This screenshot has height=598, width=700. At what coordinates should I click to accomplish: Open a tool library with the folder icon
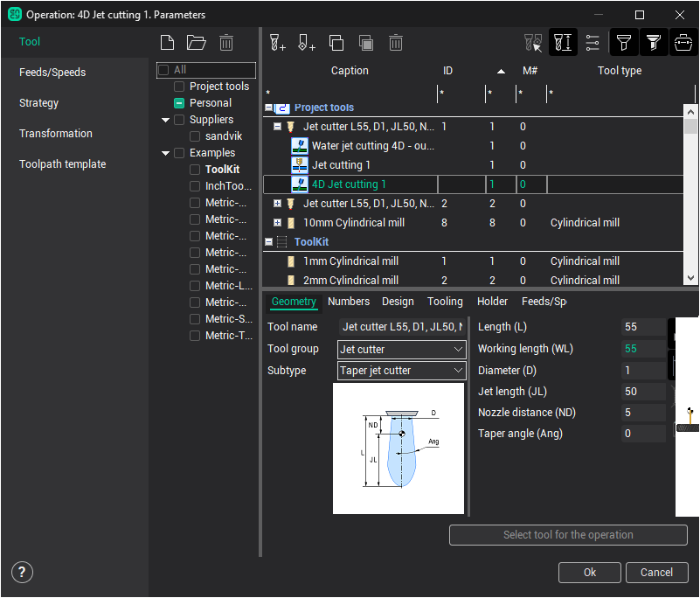pos(197,42)
